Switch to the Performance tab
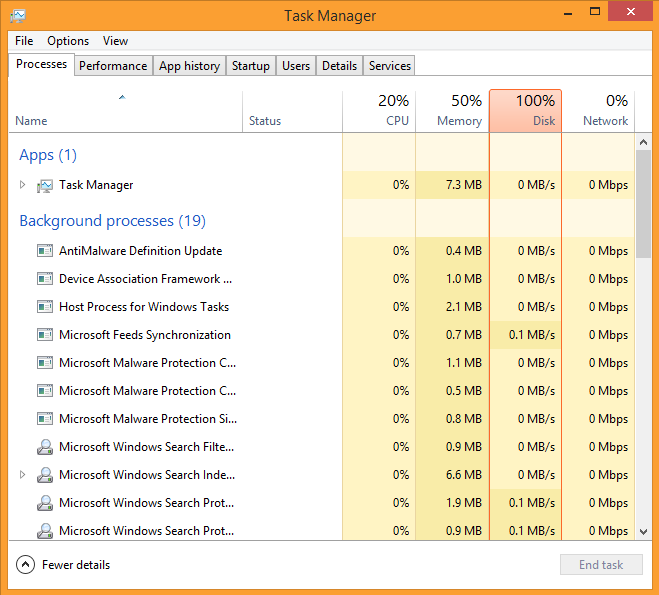 click(x=113, y=66)
